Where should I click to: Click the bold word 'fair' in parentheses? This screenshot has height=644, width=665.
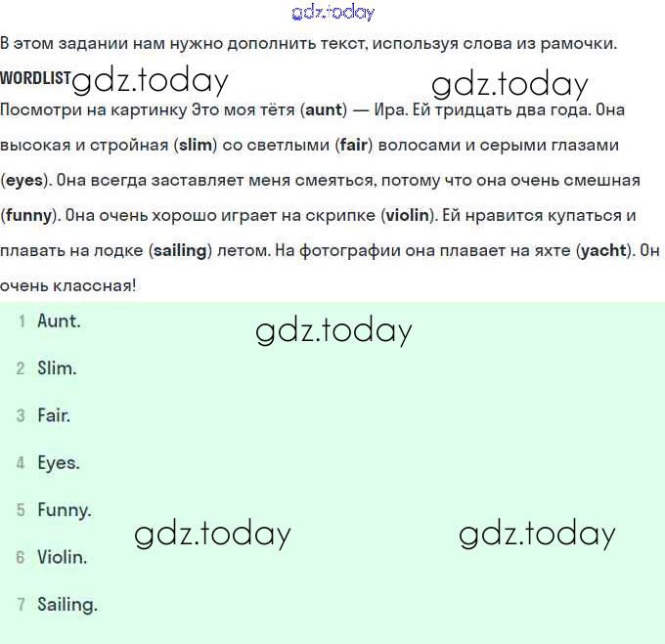coord(354,146)
